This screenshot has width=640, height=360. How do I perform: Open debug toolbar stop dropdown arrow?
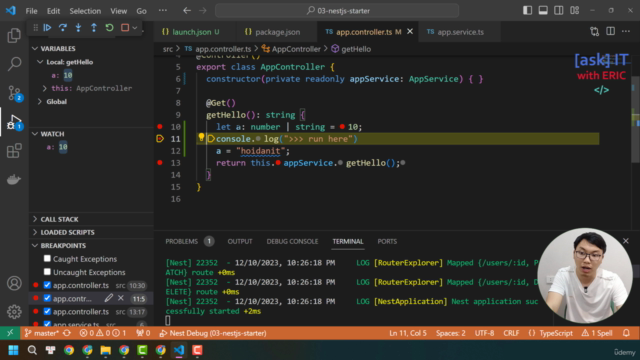(x=135, y=28)
